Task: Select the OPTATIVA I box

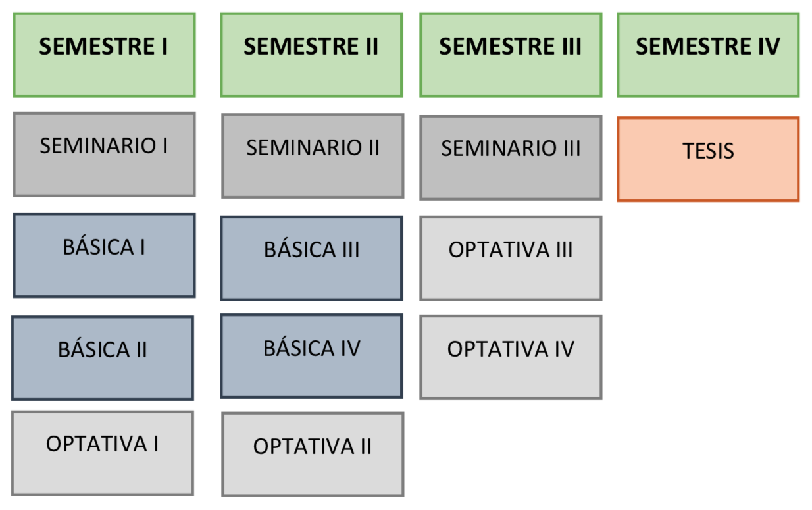Action: [103, 453]
